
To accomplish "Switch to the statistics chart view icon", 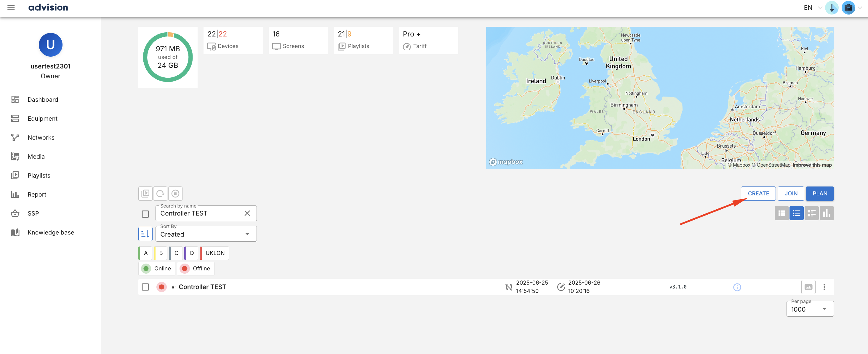I will click(x=827, y=213).
